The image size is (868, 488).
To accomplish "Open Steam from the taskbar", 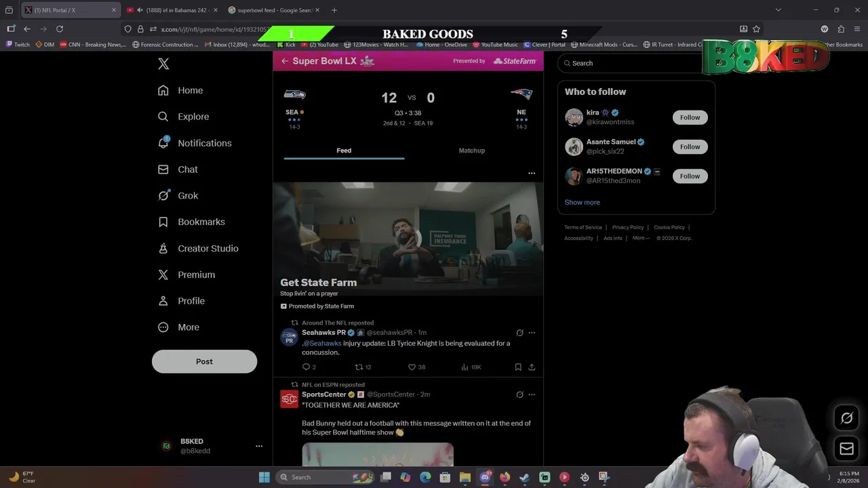I will click(524, 477).
